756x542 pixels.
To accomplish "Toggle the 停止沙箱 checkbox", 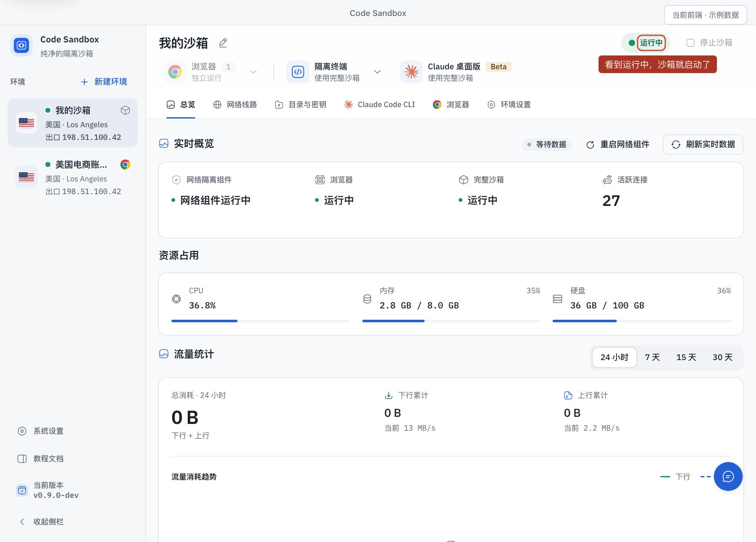I will click(690, 43).
